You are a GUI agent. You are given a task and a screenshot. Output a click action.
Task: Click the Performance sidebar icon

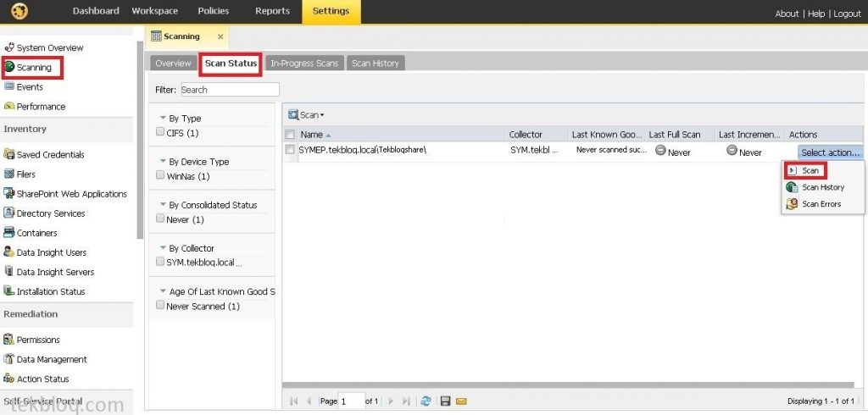pos(8,106)
